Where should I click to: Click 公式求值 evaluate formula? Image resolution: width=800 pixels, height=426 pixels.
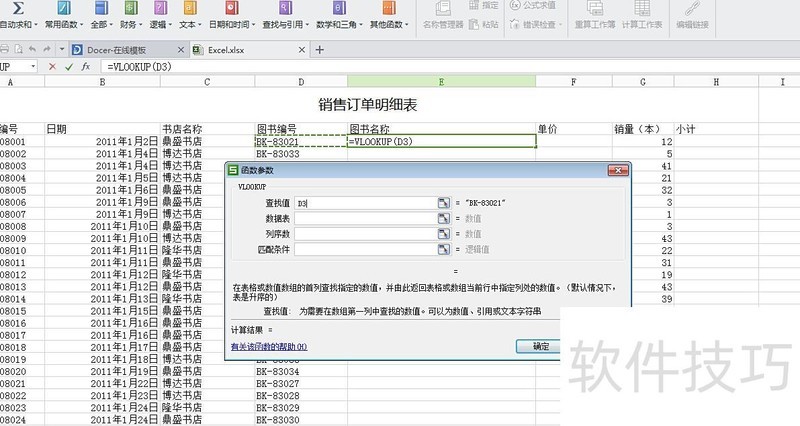click(533, 5)
